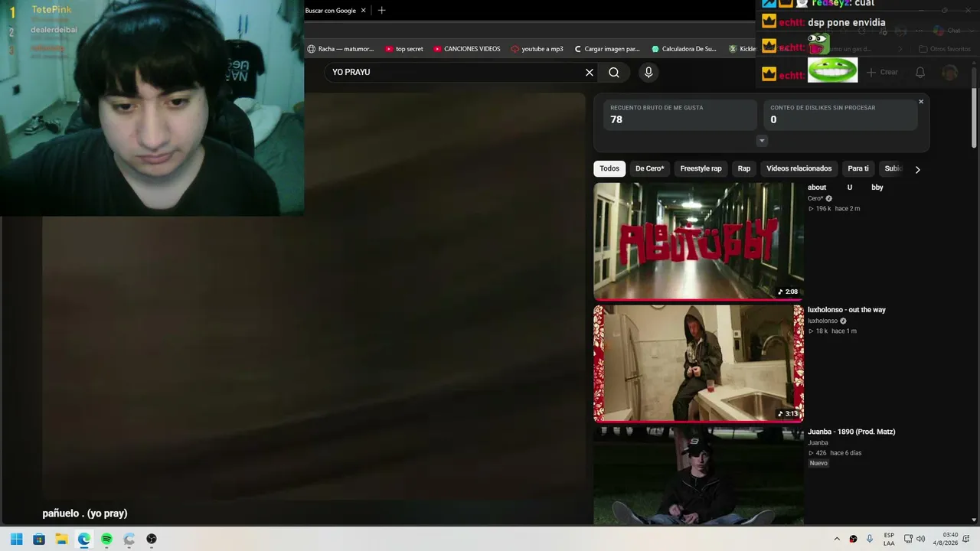Open the 'Cargar imagen par...' bookmark

607,49
